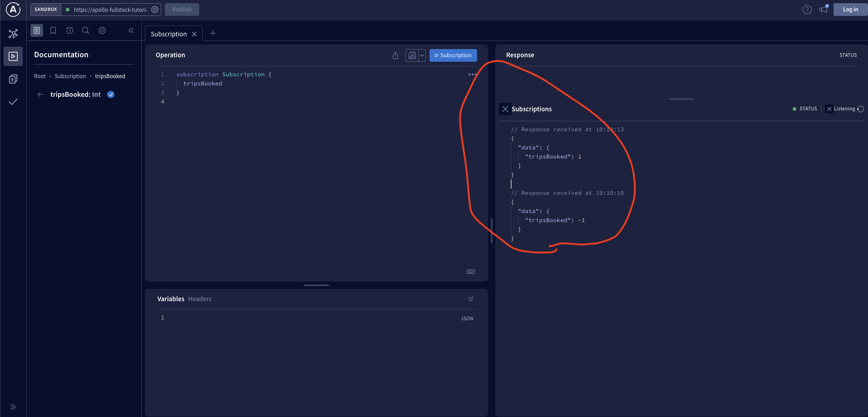Screen dimensions: 868x417
Task: Click the Operation panel heading
Action: [x=170, y=55]
